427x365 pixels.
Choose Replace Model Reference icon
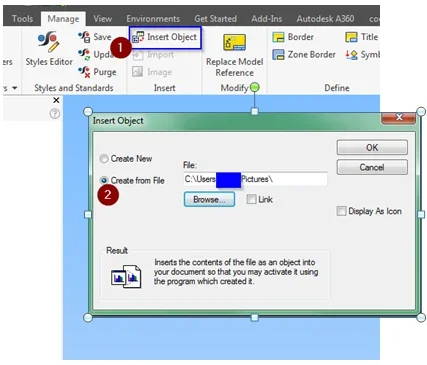coord(235,43)
